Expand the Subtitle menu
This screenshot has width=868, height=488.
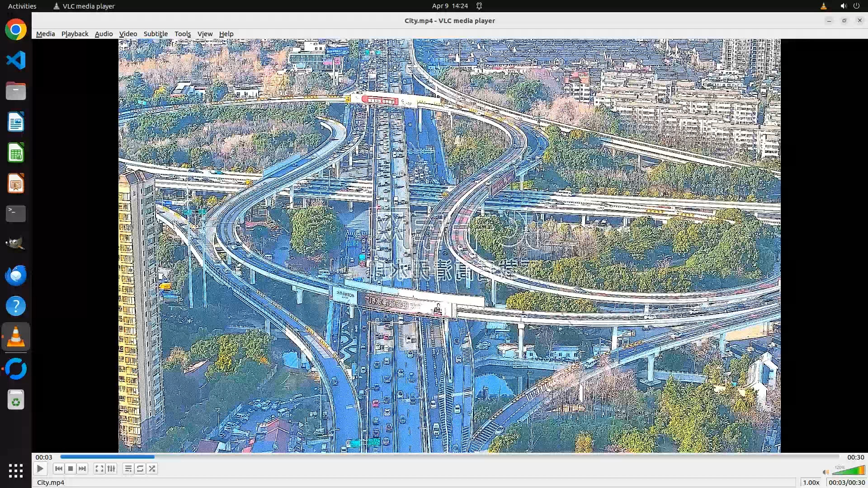pyautogui.click(x=156, y=34)
